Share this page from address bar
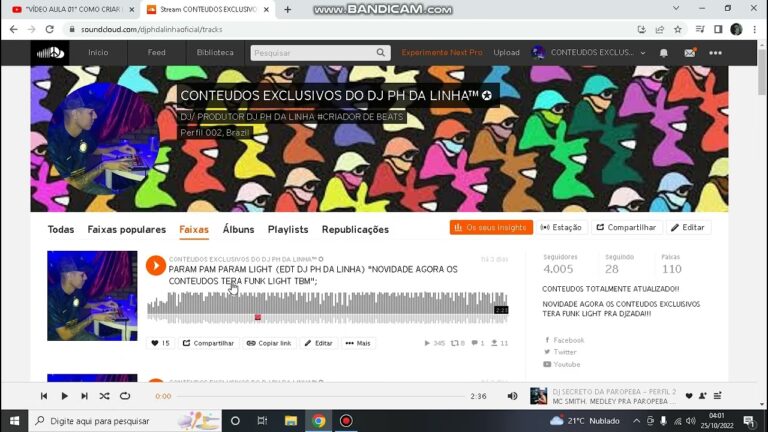Screen dimensions: 768x432 point(660,29)
